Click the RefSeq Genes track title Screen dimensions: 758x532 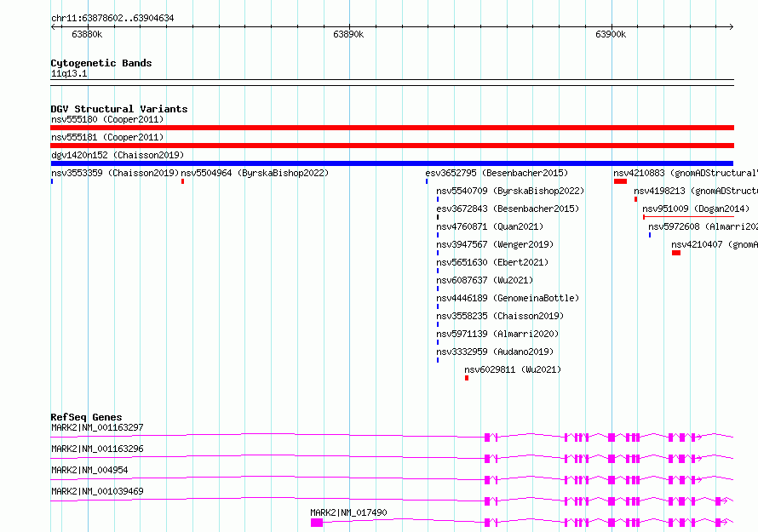click(86, 417)
